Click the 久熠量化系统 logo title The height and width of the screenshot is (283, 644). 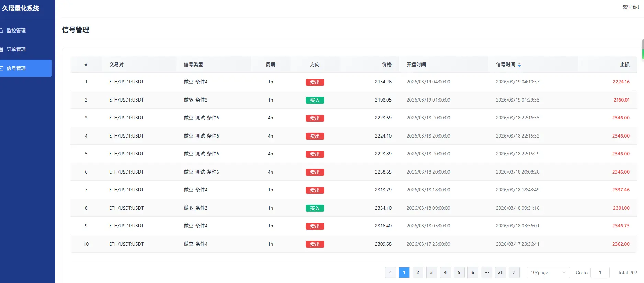21,9
